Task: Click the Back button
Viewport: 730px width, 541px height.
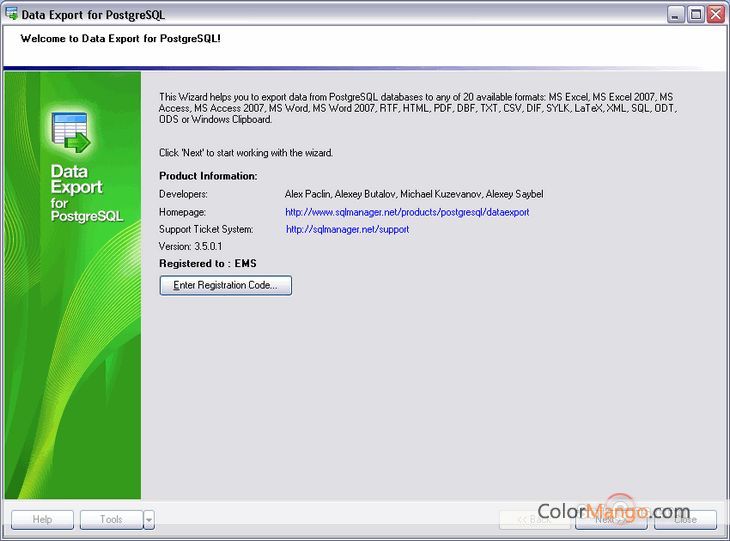Action: point(534,520)
